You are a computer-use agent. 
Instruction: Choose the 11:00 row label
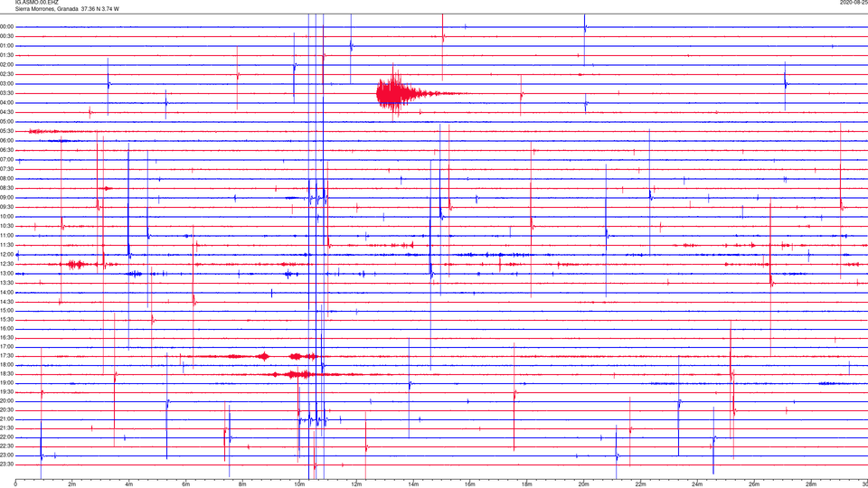pyautogui.click(x=7, y=235)
